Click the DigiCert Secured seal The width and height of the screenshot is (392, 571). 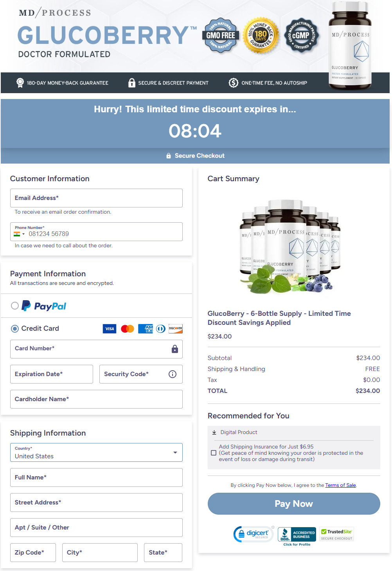click(253, 534)
